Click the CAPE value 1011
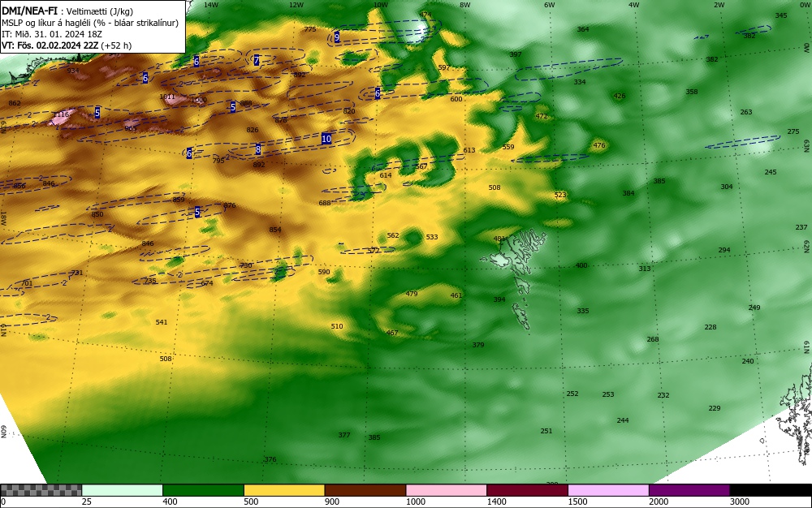The width and height of the screenshot is (812, 508). pos(167,97)
